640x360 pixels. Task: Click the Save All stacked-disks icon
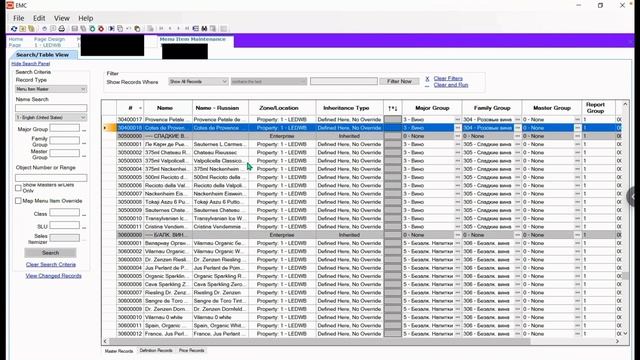click(83, 29)
